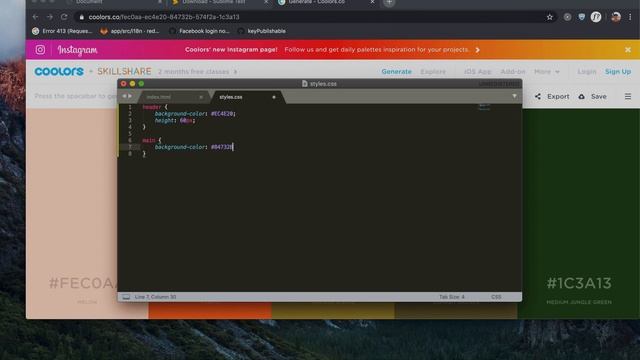The width and height of the screenshot is (640, 360).
Task: Open the Explore link in Coolors
Action: tap(433, 71)
